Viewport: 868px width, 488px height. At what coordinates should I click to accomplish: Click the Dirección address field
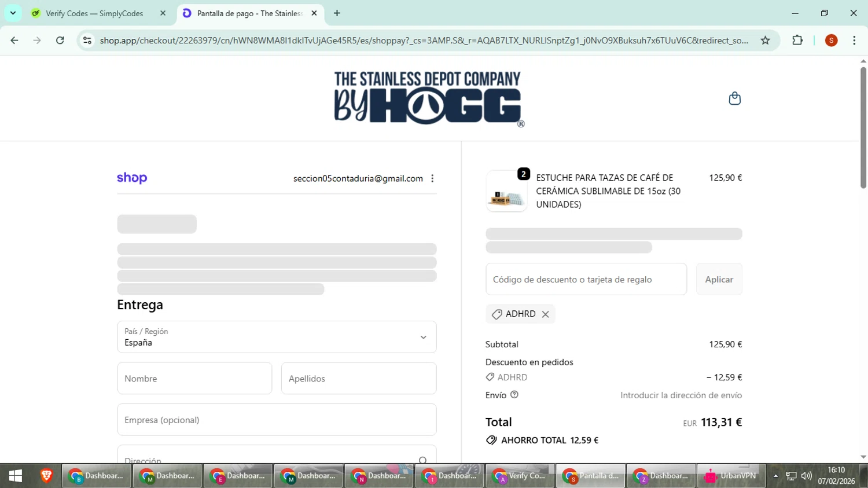point(277,454)
